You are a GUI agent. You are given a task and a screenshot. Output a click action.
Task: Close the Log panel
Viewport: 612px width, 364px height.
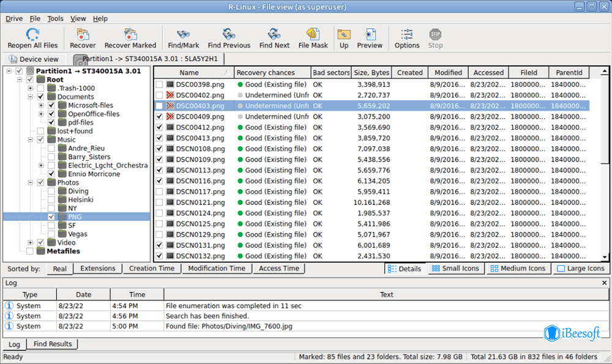click(x=604, y=283)
